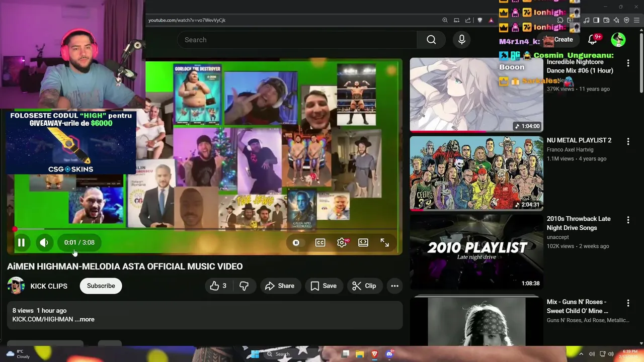The width and height of the screenshot is (644, 362).
Task: Enter fullscreen mode in player
Action: [384, 243]
